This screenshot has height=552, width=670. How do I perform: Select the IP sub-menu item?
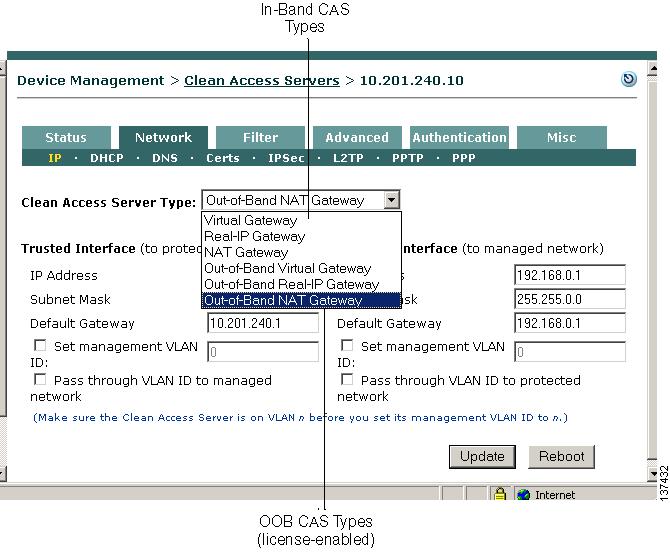pyautogui.click(x=55, y=158)
